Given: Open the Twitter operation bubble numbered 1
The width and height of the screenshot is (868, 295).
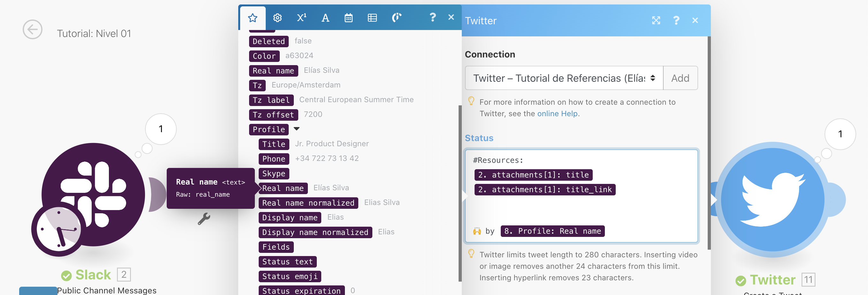Looking at the screenshot, I should tap(840, 134).
